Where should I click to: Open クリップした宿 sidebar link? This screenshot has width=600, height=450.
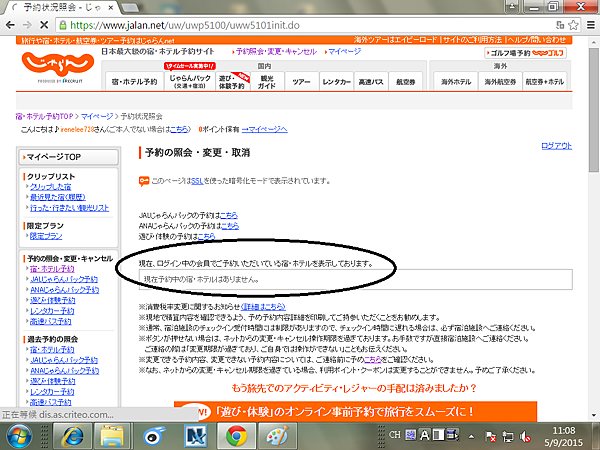click(x=51, y=186)
